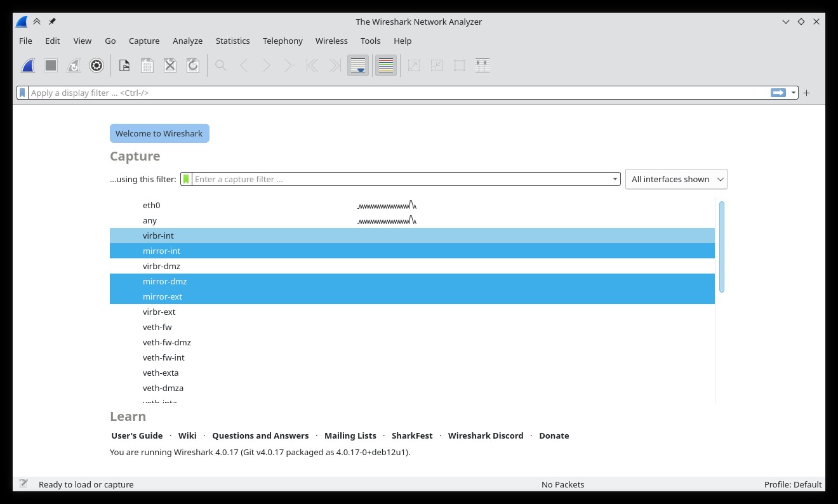Image resolution: width=838 pixels, height=504 pixels.
Task: Click the display filter bookmark icon
Action: pyautogui.click(x=23, y=93)
